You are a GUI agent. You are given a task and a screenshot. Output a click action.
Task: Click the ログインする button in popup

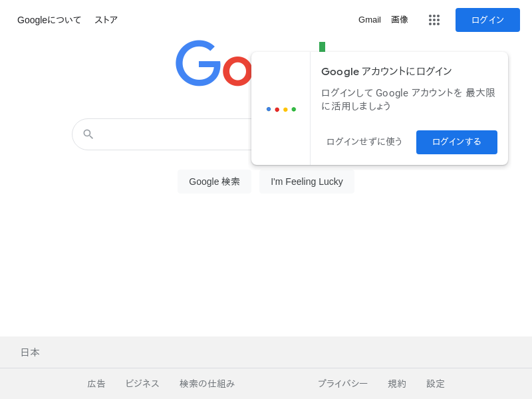coord(457,142)
